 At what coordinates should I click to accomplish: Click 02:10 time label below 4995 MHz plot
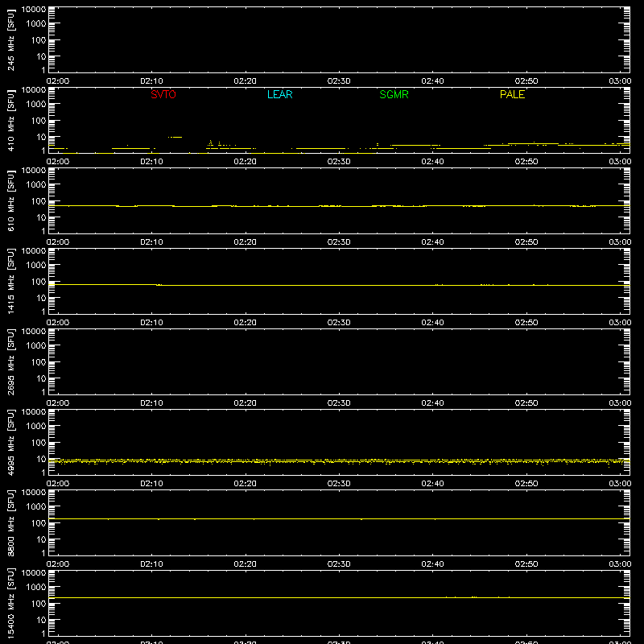(151, 484)
